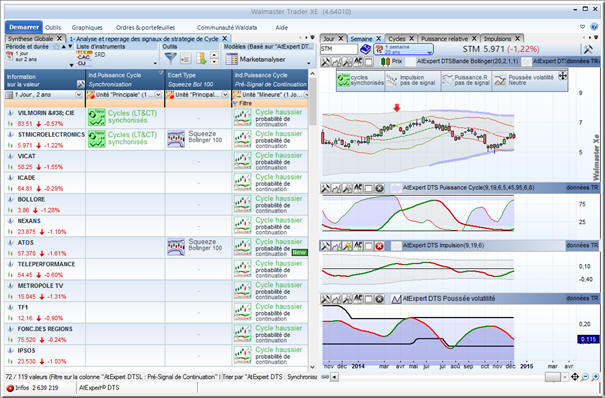Open settings wrench in Information sur la valeur header
This screenshot has height=398, width=605.
click(80, 84)
